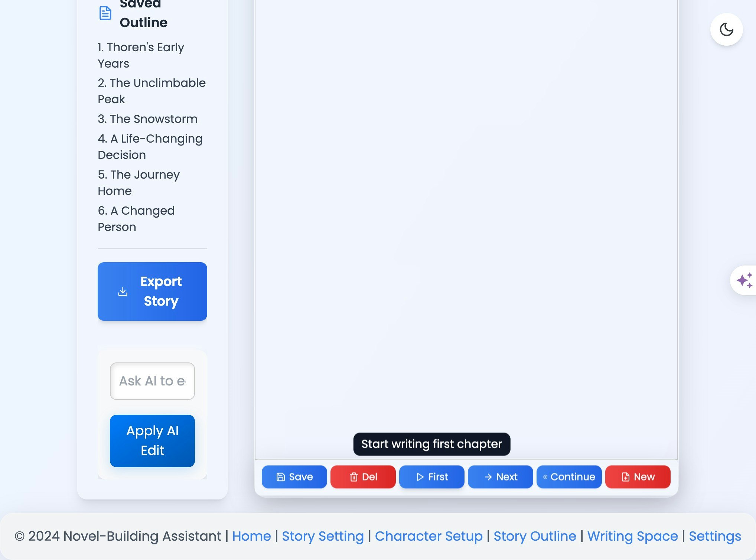Image resolution: width=756 pixels, height=560 pixels.
Task: Open the Story Outline footer link
Action: pos(535,536)
